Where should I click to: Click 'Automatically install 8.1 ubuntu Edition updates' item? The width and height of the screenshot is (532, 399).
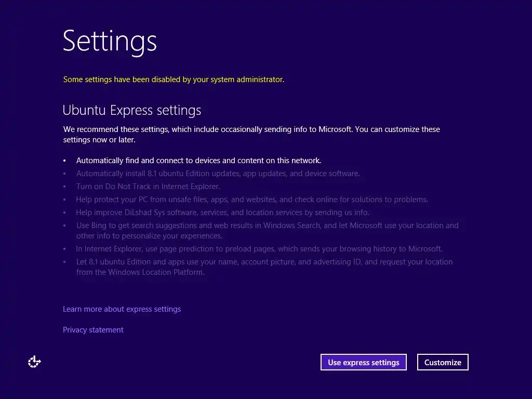[218, 174]
